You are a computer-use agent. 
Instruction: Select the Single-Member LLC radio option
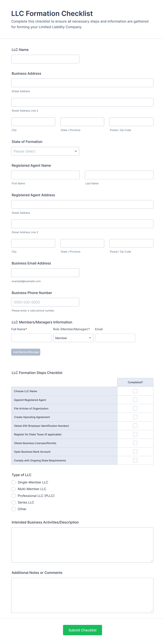click(13, 482)
